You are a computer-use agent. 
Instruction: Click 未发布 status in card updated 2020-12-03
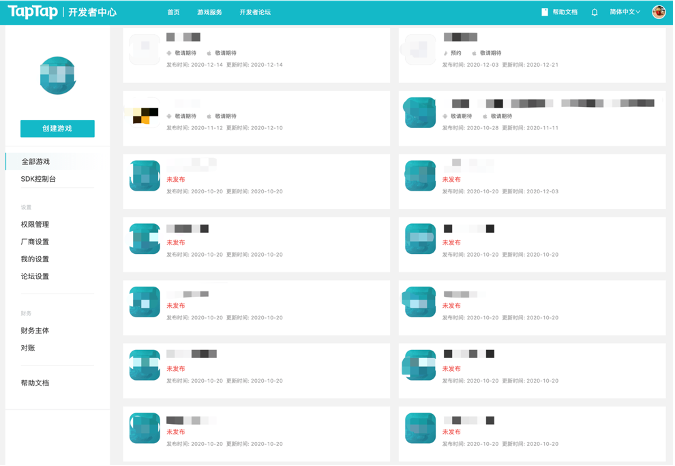[x=451, y=179]
